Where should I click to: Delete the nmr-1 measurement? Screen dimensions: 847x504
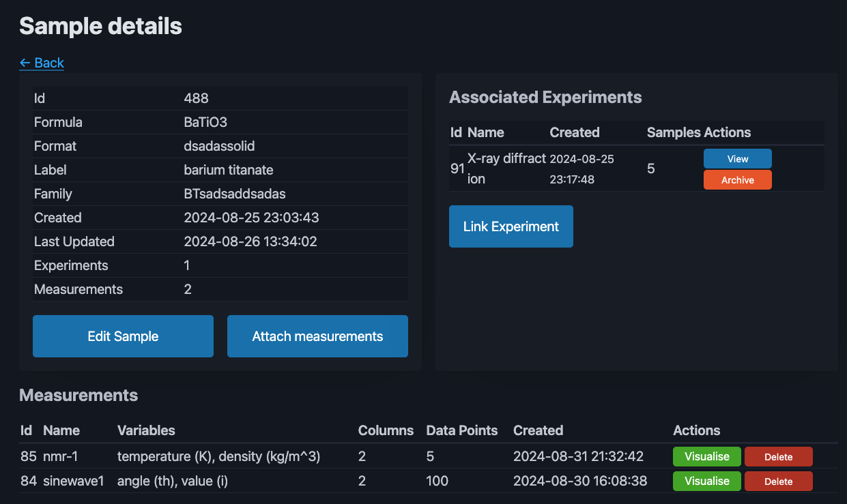click(x=778, y=457)
